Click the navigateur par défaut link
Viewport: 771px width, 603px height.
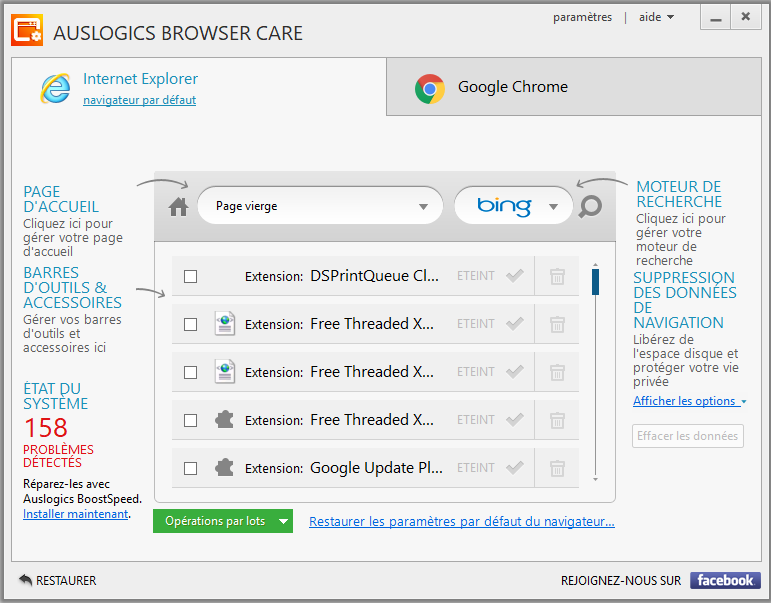click(x=140, y=100)
